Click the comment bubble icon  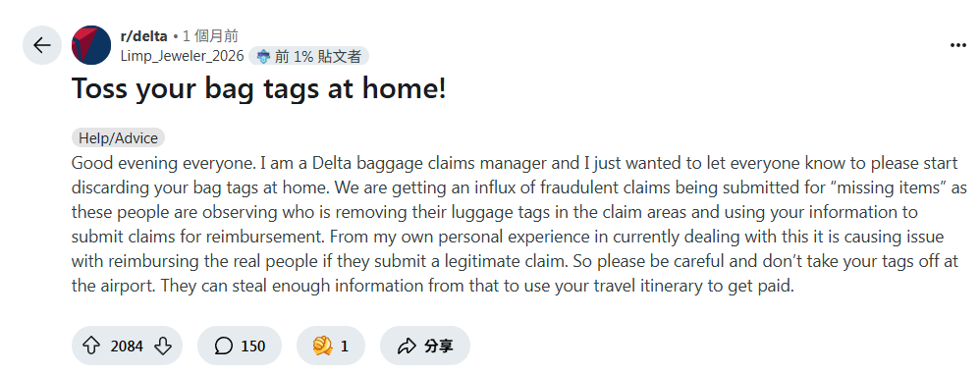[223, 346]
